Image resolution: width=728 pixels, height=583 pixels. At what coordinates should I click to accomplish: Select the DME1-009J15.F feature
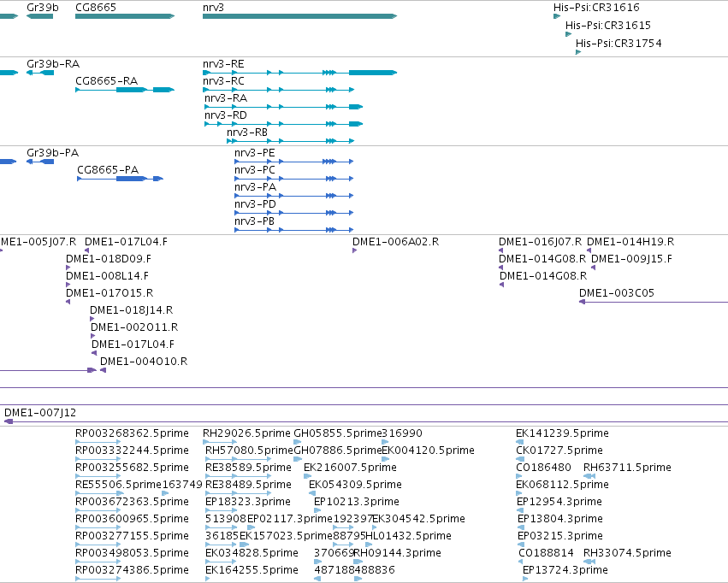coord(631,259)
